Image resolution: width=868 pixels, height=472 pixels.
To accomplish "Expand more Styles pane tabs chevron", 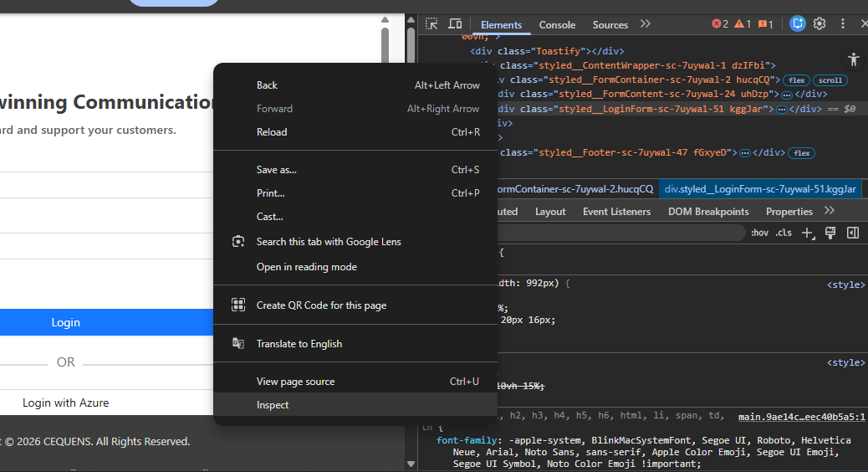I will click(829, 211).
